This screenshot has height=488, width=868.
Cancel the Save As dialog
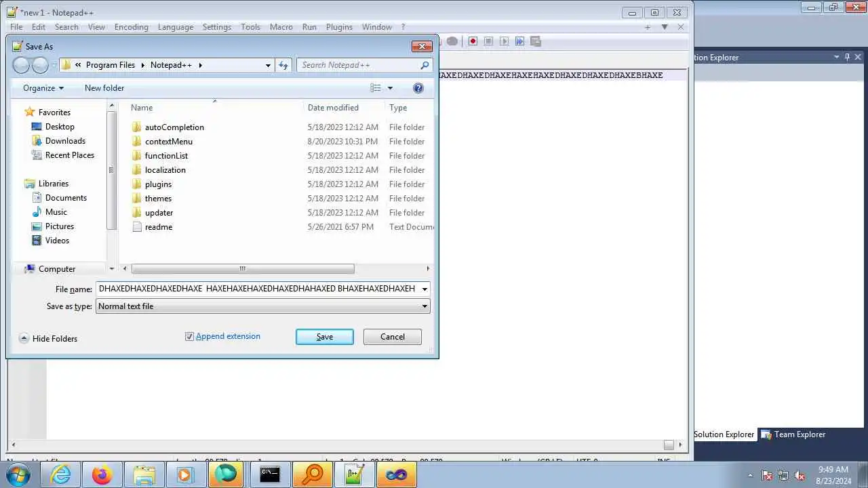tap(393, 337)
